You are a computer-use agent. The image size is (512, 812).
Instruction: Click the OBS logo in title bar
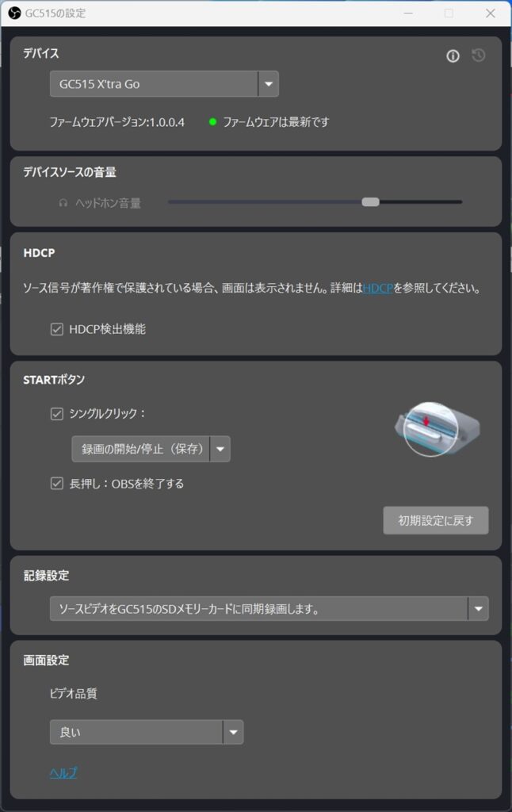pyautogui.click(x=14, y=13)
